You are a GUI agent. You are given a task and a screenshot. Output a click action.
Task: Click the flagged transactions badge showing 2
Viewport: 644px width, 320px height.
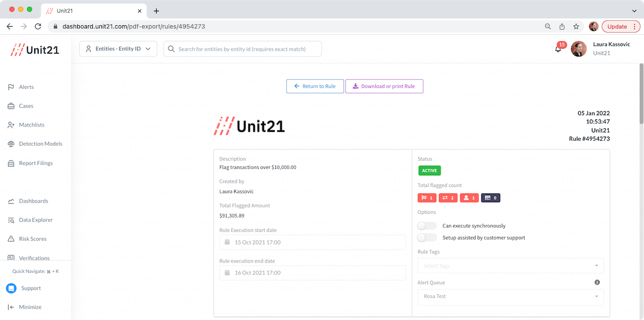coord(448,198)
